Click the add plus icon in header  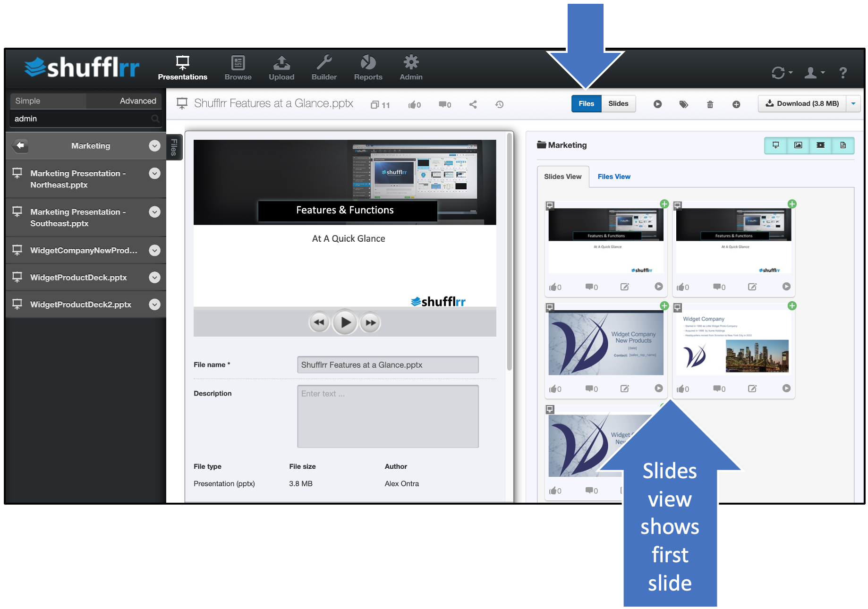pyautogui.click(x=736, y=104)
